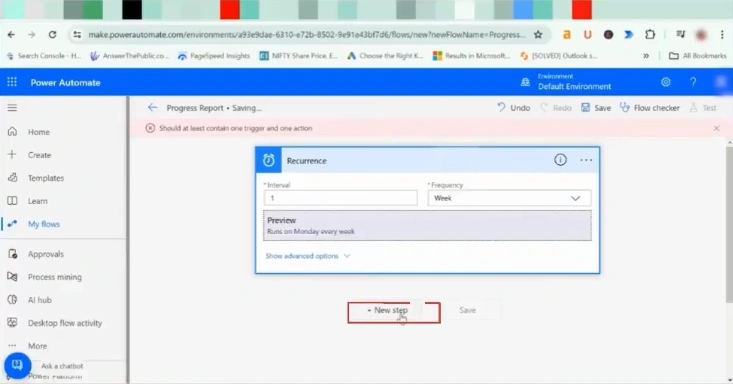This screenshot has height=384, width=733.
Task: Open [SOLVED] Outlook bookmark
Action: (559, 56)
